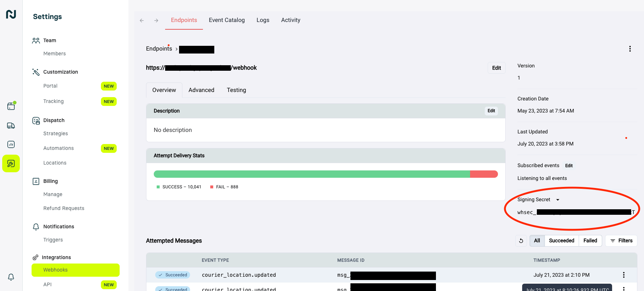Filter messages to Succeeded
Viewport: 644px width, 291px height.
[561, 241]
